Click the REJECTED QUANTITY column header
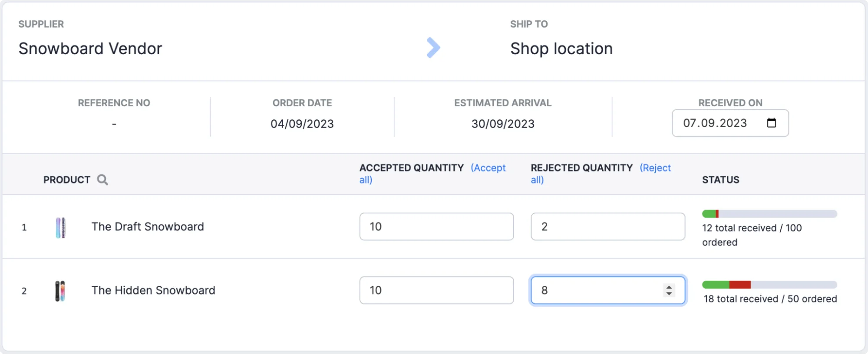 (x=582, y=168)
